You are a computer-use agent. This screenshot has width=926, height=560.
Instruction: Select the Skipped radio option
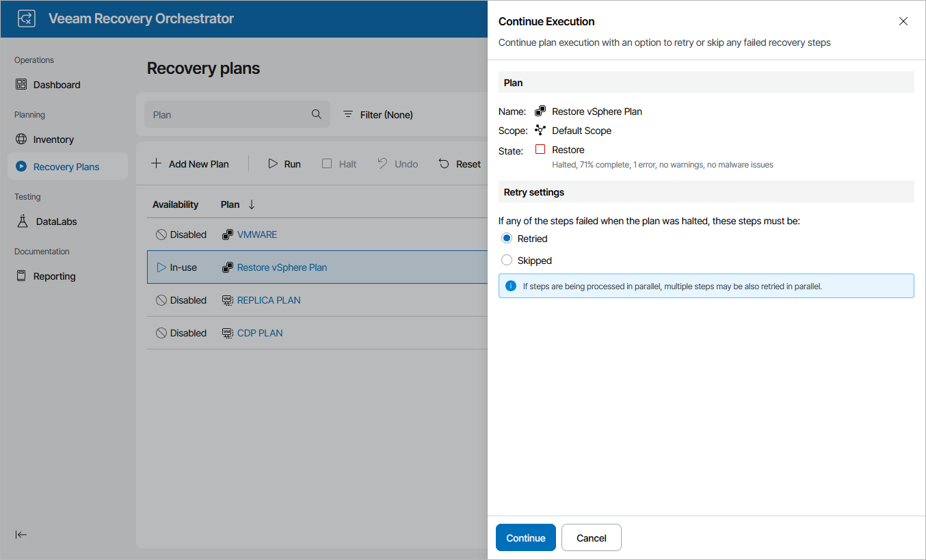(507, 261)
